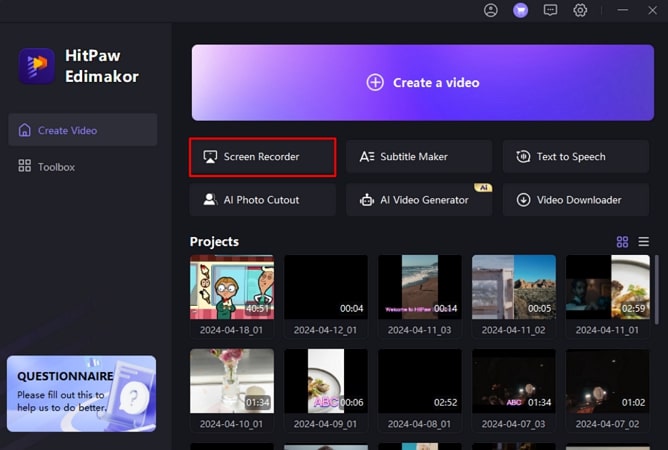Click the HitPaw Edimakor logo icon
668x450 pixels.
(x=37, y=66)
